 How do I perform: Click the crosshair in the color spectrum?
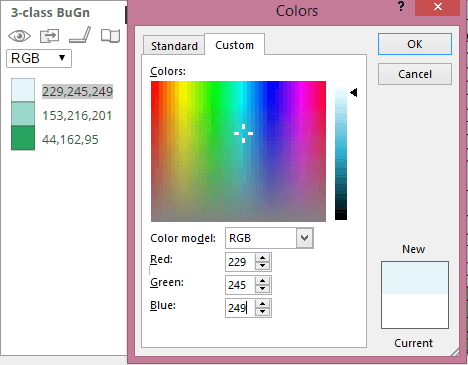[x=243, y=133]
